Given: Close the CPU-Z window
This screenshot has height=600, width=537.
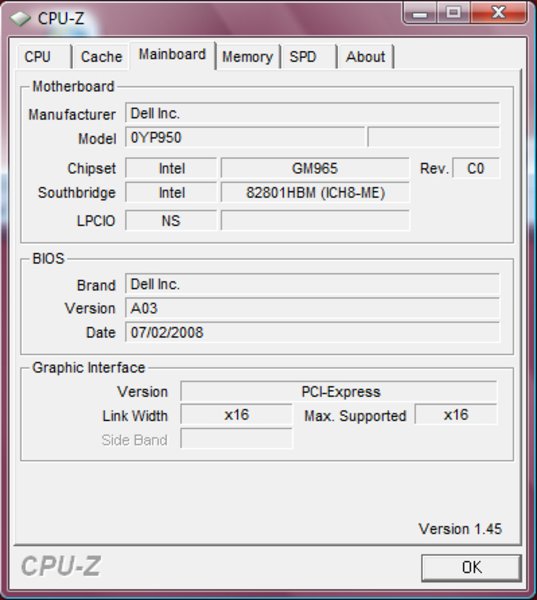Looking at the screenshot, I should [499, 14].
